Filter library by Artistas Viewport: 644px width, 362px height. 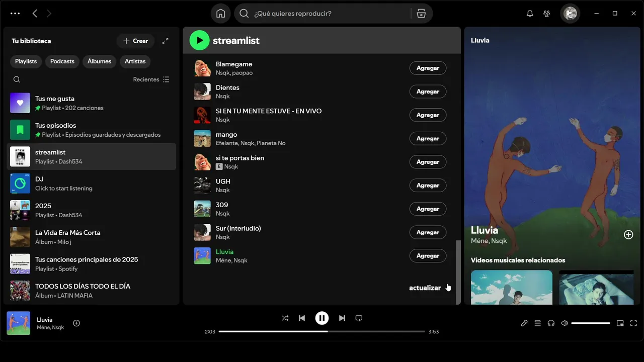tap(135, 61)
